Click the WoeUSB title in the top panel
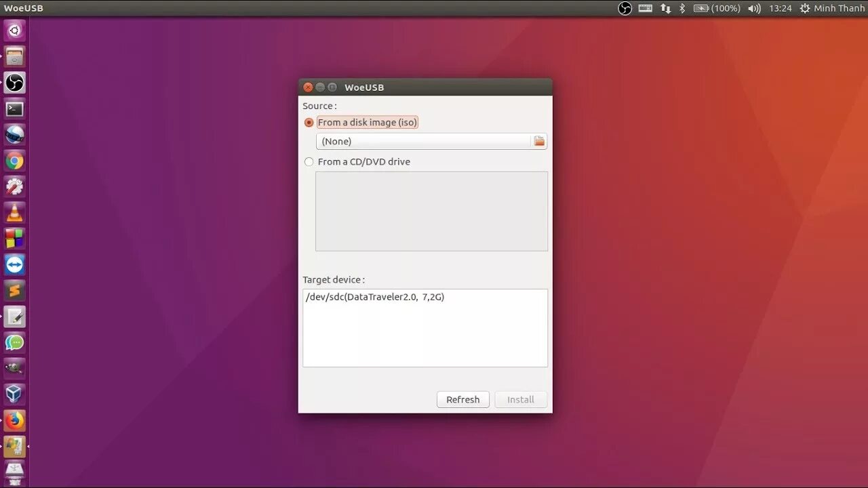This screenshot has width=868, height=488. click(23, 8)
